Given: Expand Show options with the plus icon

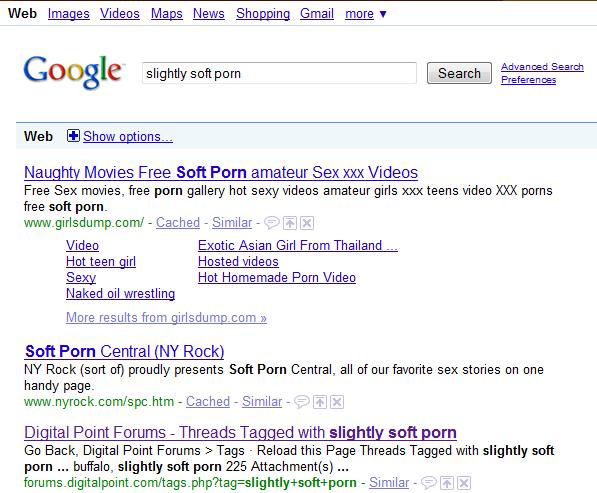Looking at the screenshot, I should point(73,136).
